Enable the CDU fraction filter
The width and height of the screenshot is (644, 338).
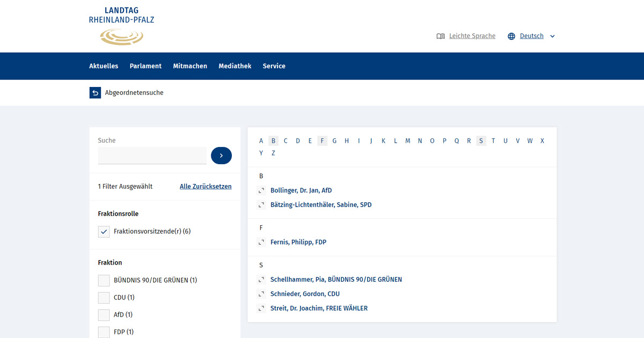pyautogui.click(x=104, y=298)
